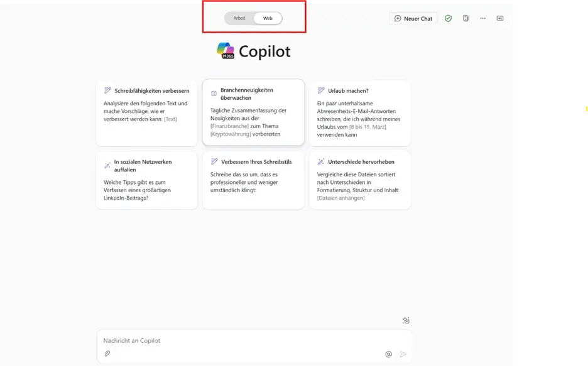Open the prompt notebook icon in the header
Viewport: 588px width, 366px height.
coord(465,19)
